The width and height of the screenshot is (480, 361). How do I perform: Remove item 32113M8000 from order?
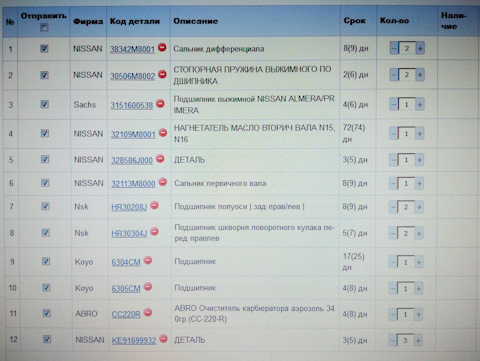tap(163, 182)
